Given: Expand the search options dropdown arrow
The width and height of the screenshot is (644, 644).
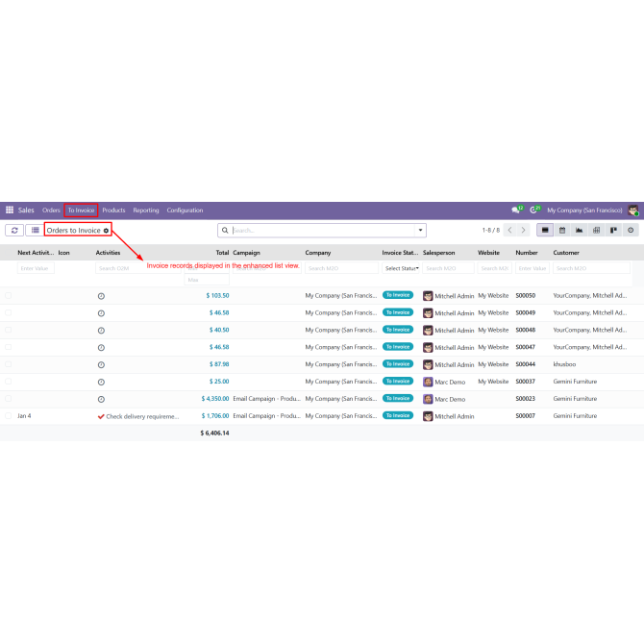Looking at the screenshot, I should pos(420,230).
